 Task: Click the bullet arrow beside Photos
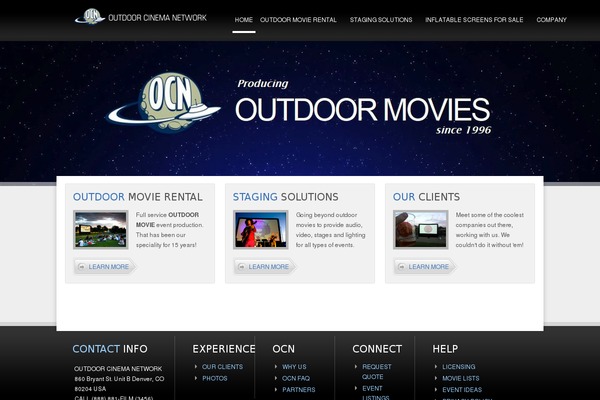[x=196, y=378]
